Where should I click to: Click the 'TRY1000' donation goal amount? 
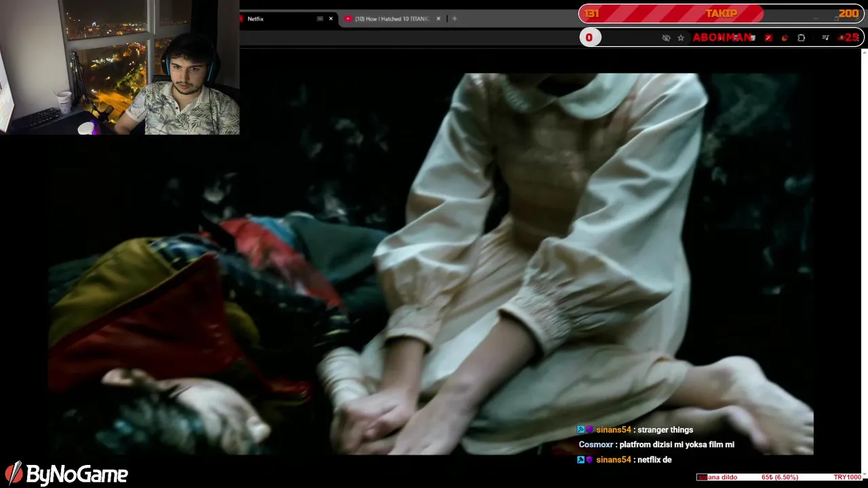(x=848, y=478)
